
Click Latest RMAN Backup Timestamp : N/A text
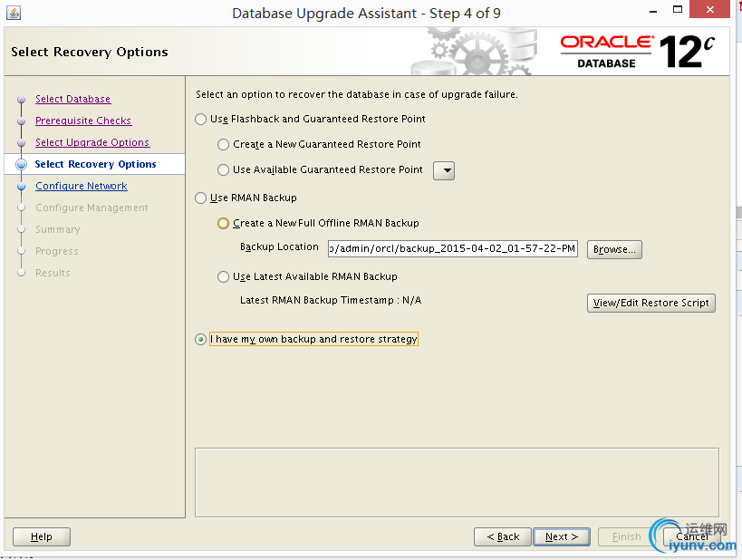331,300
